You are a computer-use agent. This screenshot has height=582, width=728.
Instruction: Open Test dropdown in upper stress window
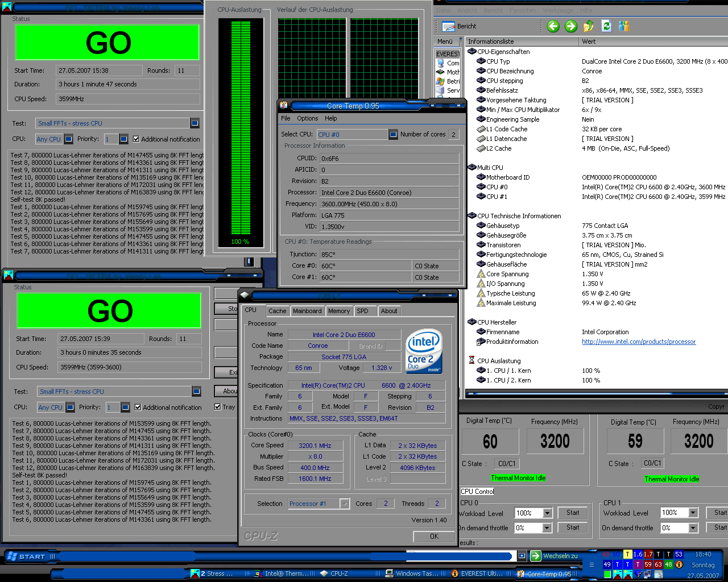pyautogui.click(x=195, y=123)
